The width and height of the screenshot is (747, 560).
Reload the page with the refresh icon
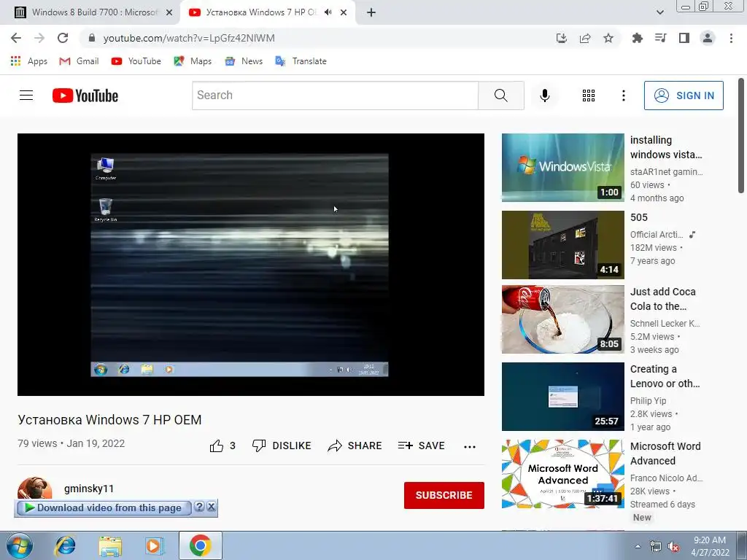click(x=63, y=38)
